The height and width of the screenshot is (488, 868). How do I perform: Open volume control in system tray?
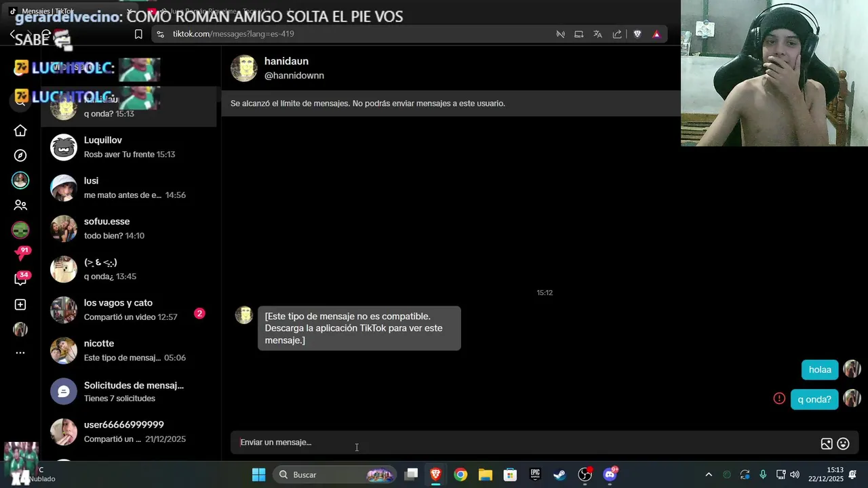[795, 474]
